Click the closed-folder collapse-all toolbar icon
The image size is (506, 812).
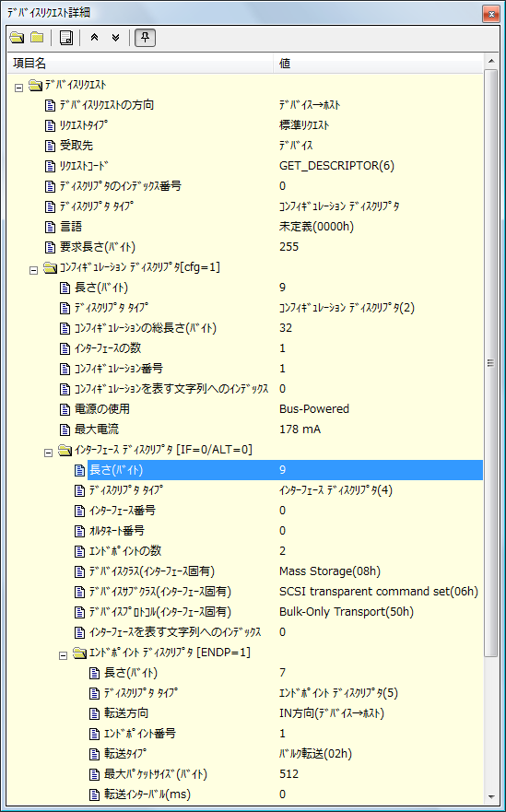pyautogui.click(x=37, y=37)
